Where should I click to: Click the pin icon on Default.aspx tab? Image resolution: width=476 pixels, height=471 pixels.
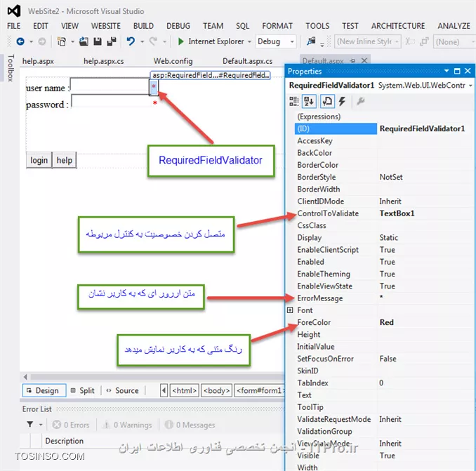coord(352,60)
